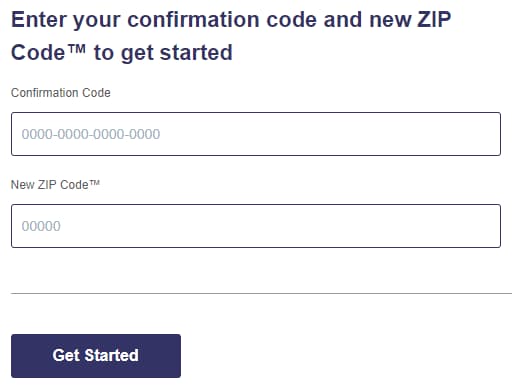Click the word 'Started' on the dark button
The width and height of the screenshot is (512, 386).
pyautogui.click(x=112, y=355)
